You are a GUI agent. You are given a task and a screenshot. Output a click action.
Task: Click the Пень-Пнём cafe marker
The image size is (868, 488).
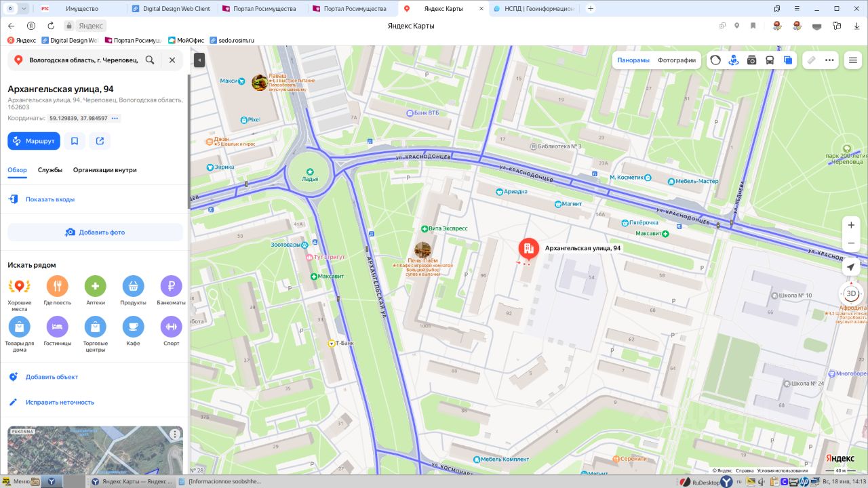[422, 250]
